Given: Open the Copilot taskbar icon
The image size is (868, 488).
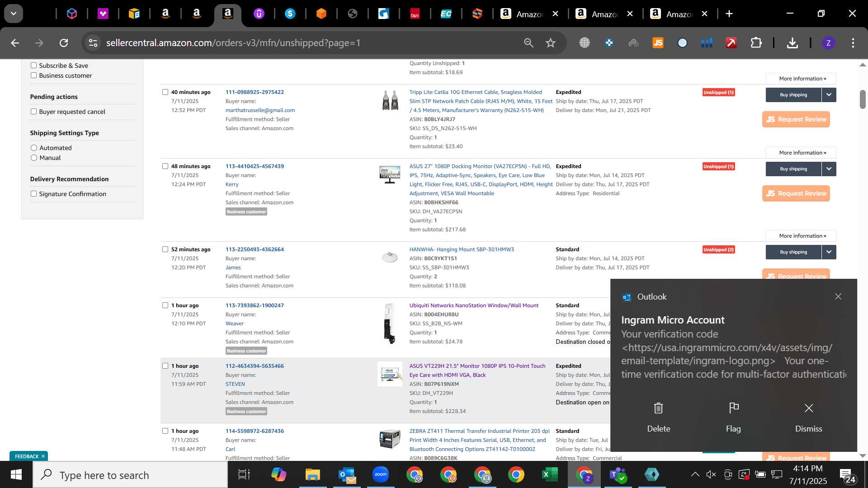Looking at the screenshot, I should (x=278, y=475).
